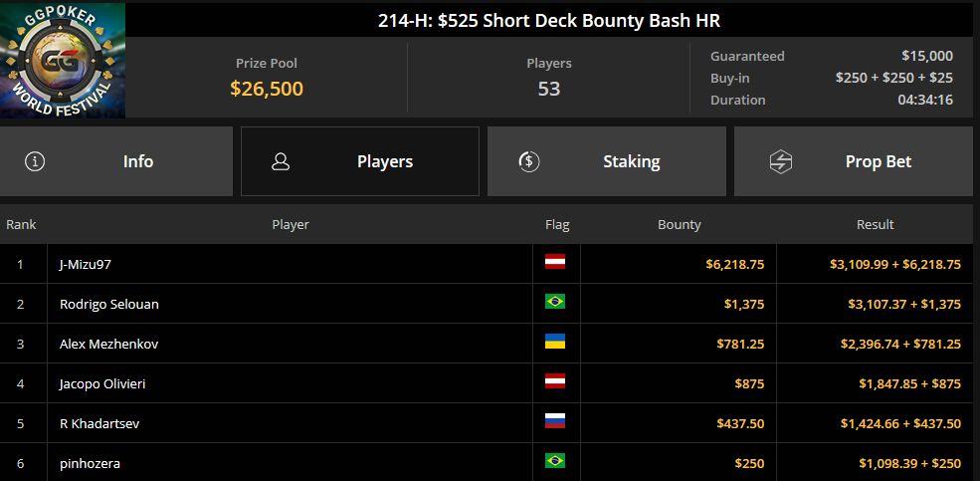Click the Result column header

tap(875, 224)
